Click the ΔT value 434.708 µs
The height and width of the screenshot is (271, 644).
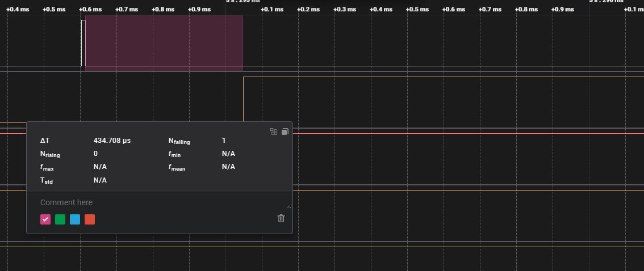pyautogui.click(x=112, y=140)
